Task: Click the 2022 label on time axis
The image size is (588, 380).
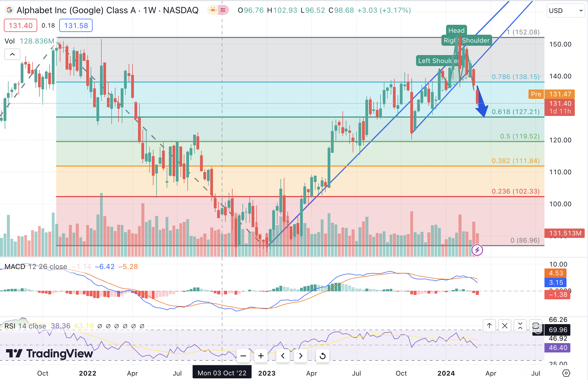Action: [88, 373]
